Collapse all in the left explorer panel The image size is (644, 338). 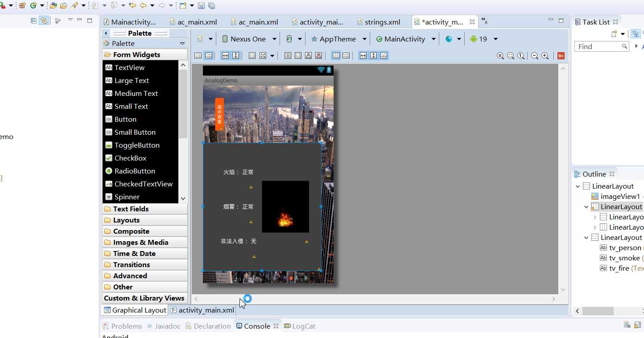(33, 21)
